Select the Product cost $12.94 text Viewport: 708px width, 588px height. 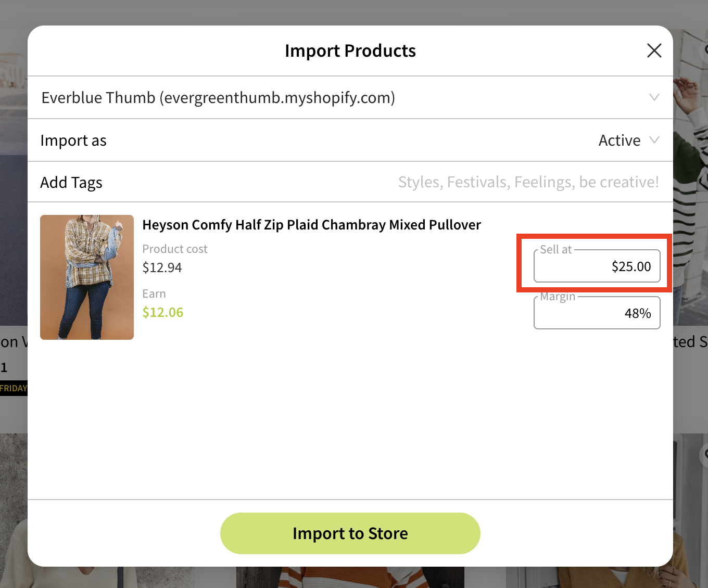[x=162, y=267]
